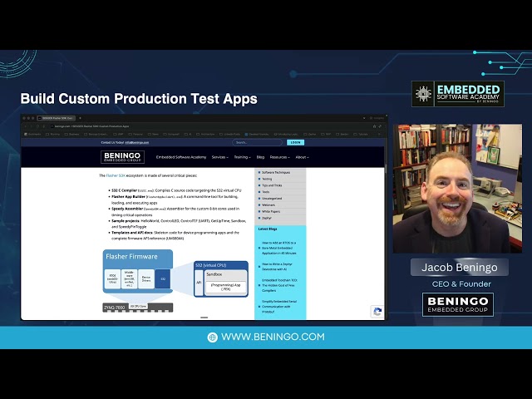Open the info@beningo.com email link
Image resolution: width=532 pixels, height=399 pixels.
(x=136, y=142)
